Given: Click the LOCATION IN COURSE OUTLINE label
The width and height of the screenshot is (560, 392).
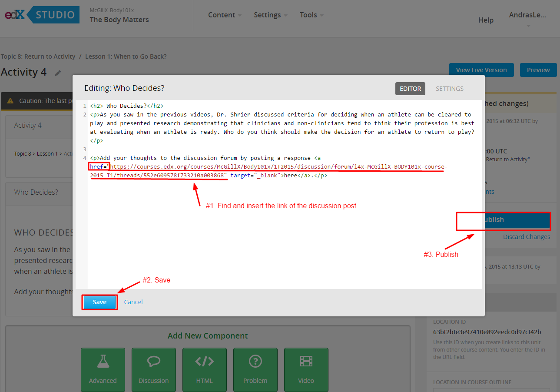Looking at the screenshot, I should pos(472,382).
